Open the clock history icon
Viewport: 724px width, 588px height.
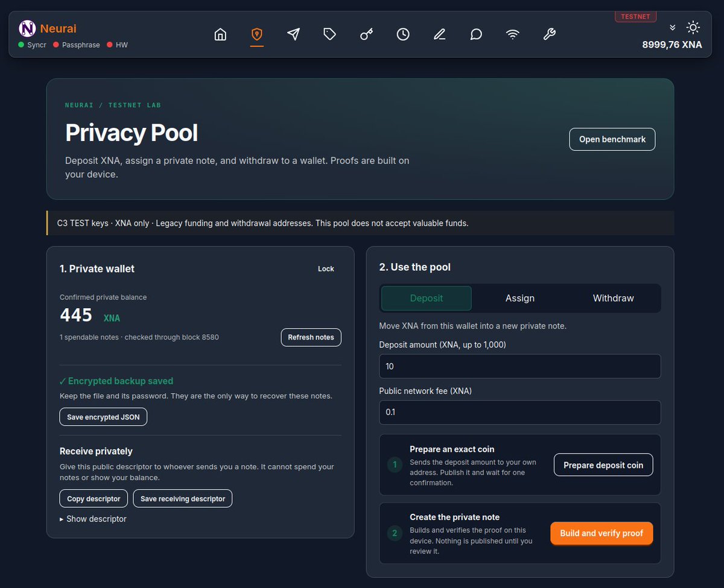pyautogui.click(x=403, y=34)
